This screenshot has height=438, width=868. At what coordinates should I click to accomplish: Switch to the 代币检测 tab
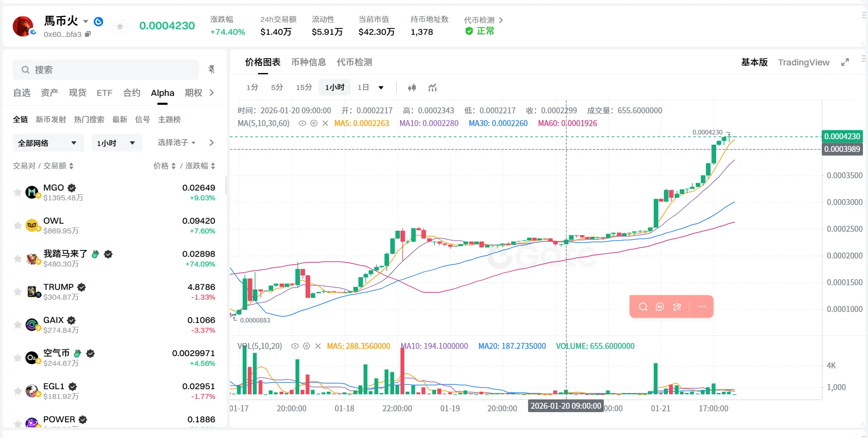pyautogui.click(x=354, y=62)
